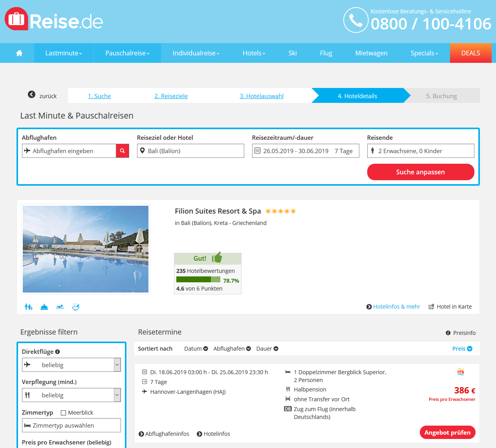Sort results by Abflughafen
The width and height of the screenshot is (496, 448).
[x=232, y=349]
